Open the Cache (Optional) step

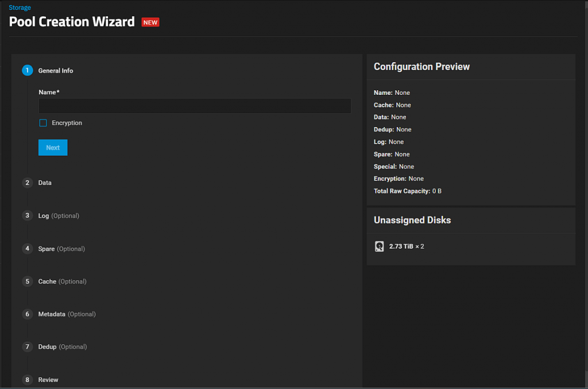pyautogui.click(x=62, y=282)
